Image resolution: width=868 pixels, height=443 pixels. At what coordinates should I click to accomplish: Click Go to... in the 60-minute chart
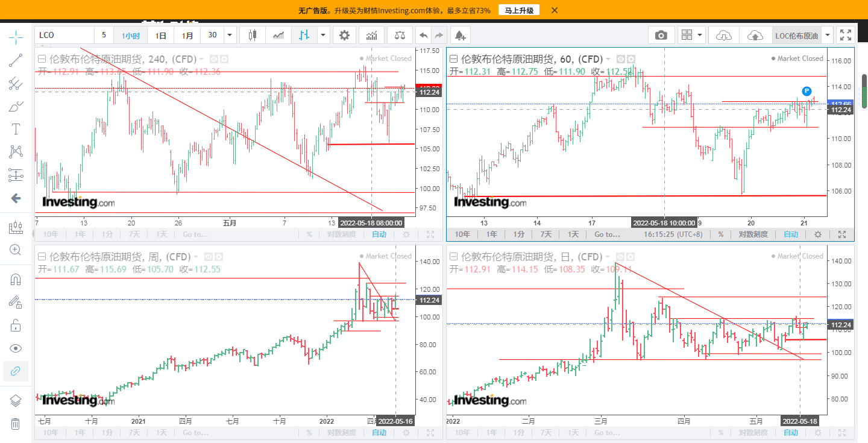pyautogui.click(x=607, y=234)
